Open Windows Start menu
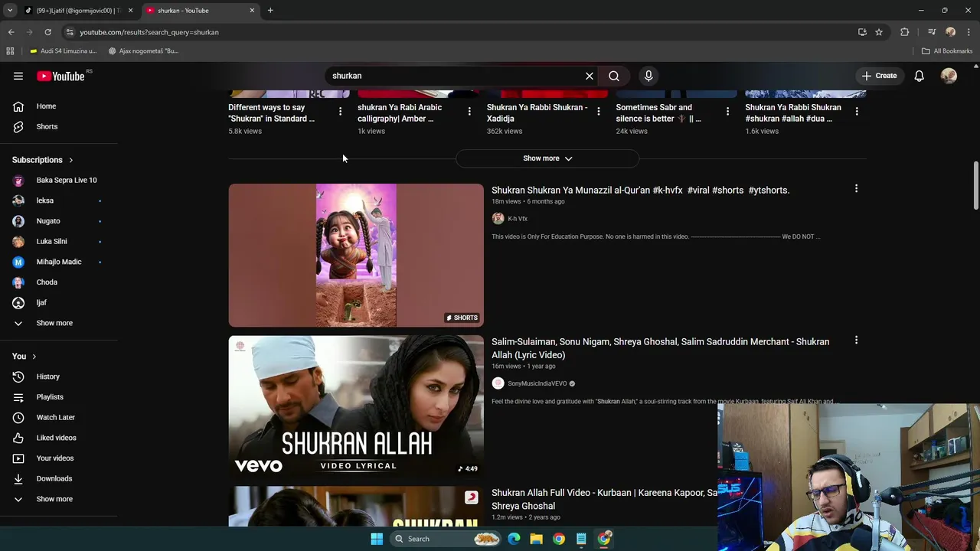 click(x=377, y=539)
